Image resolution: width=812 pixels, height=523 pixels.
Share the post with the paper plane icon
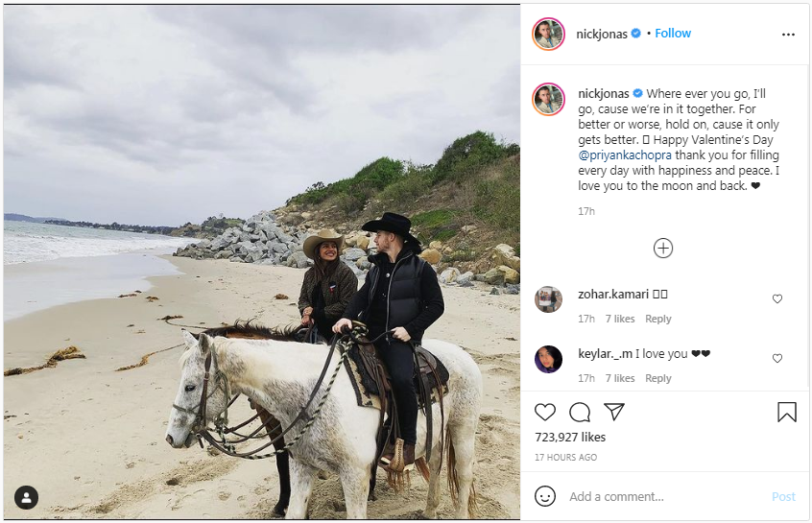pos(614,412)
